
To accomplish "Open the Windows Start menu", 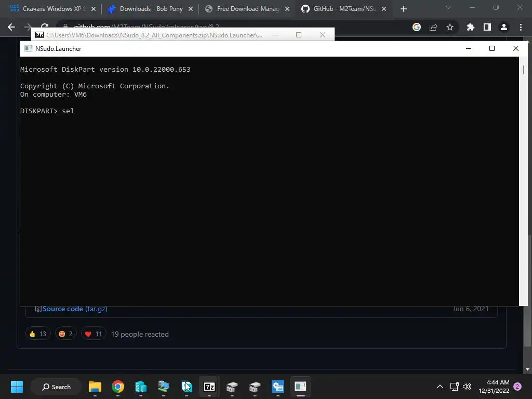I will tap(17, 387).
